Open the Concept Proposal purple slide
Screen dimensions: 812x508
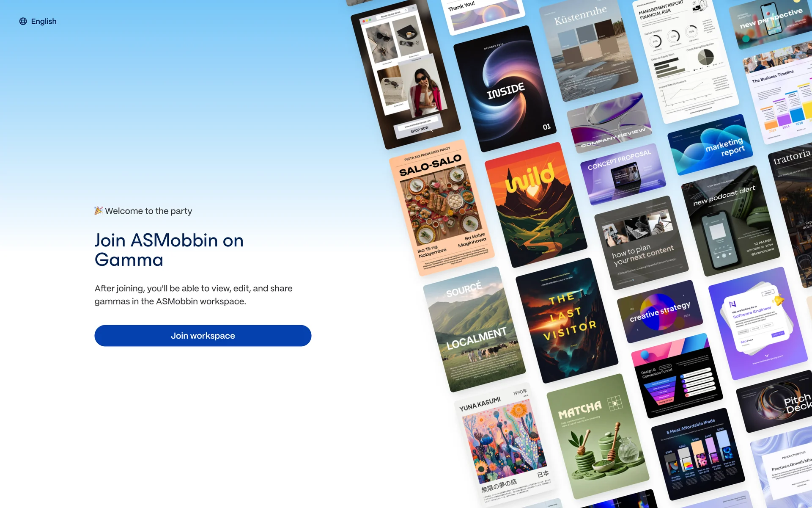[x=623, y=174]
